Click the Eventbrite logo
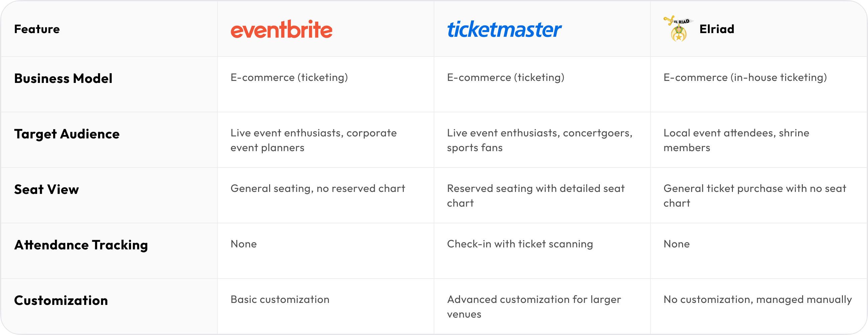This screenshot has width=868, height=335. (x=281, y=29)
